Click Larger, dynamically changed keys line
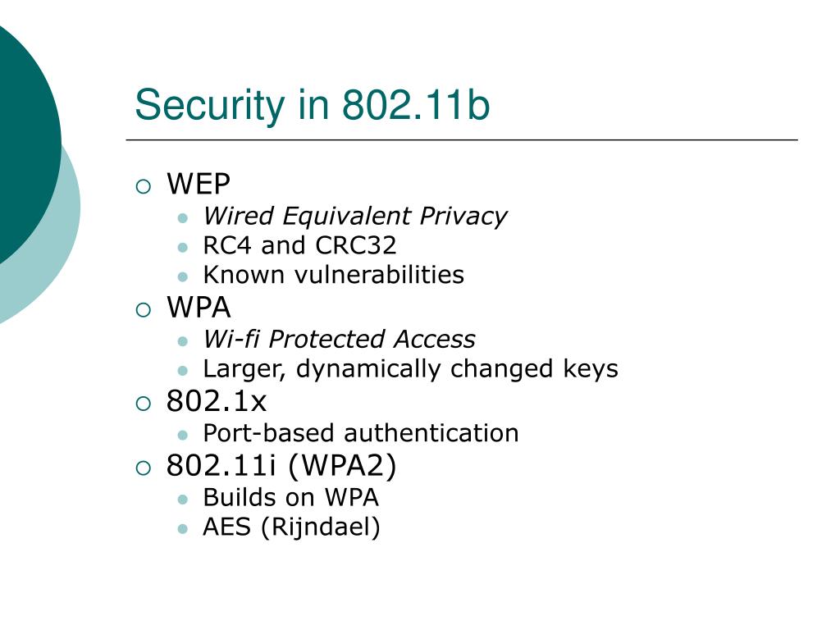The height and width of the screenshot is (630, 840). pyautogui.click(x=410, y=369)
